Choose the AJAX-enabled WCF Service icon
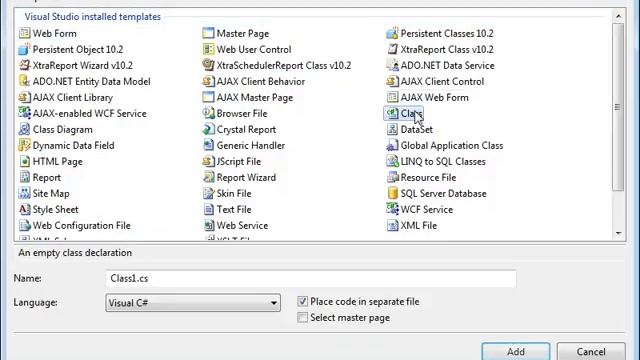Viewport: 640px width, 360px height. coord(24,113)
